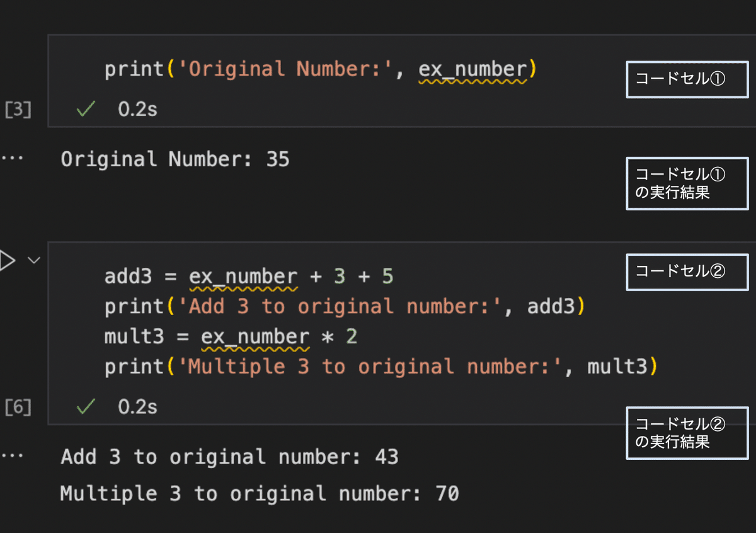Click success checkmark of cell [3]

(86, 110)
